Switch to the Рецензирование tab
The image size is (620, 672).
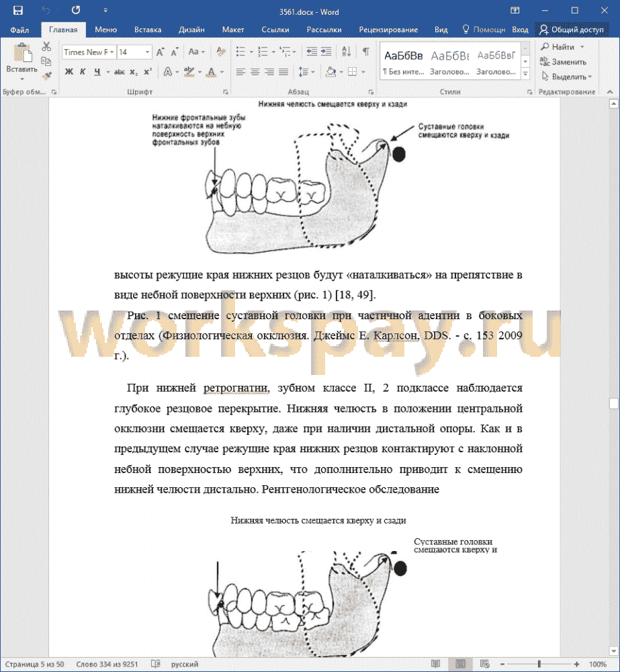click(388, 30)
